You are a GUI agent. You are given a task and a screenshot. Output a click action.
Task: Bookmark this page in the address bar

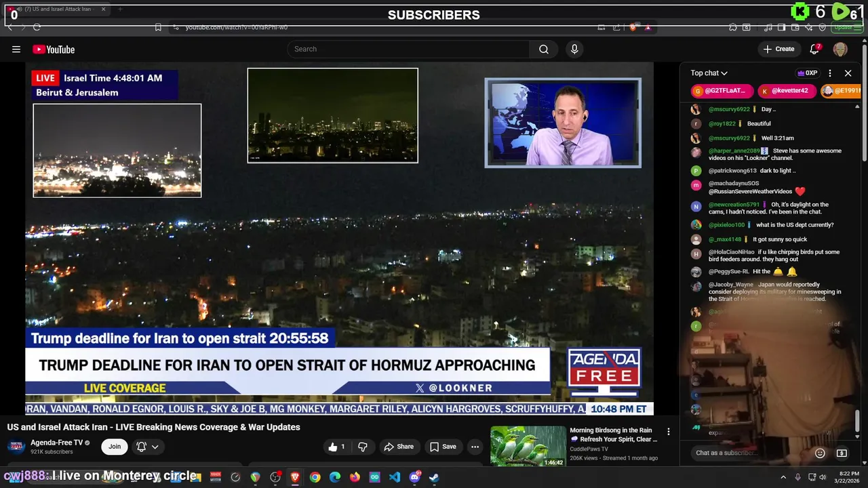pos(158,27)
